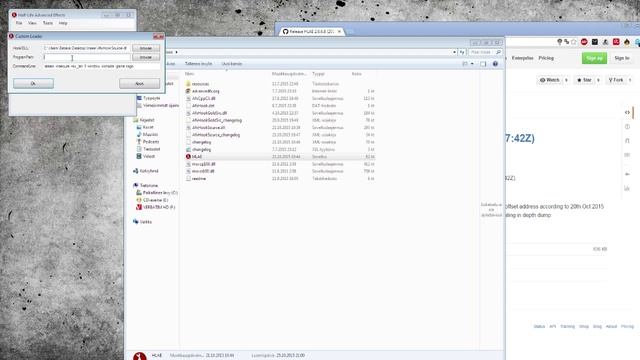Sort files by Muokkauspäivämäärä column header
This screenshot has width=640, height=360.
coord(289,74)
